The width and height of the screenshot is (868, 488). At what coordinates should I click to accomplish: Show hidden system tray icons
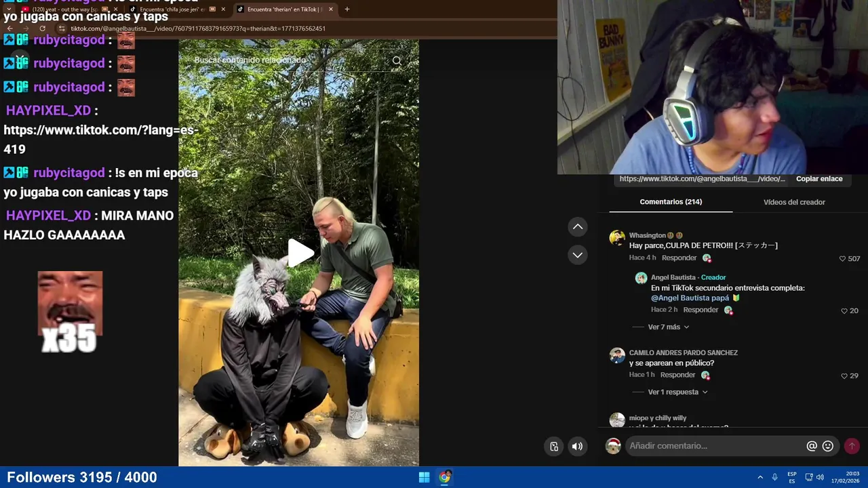760,477
